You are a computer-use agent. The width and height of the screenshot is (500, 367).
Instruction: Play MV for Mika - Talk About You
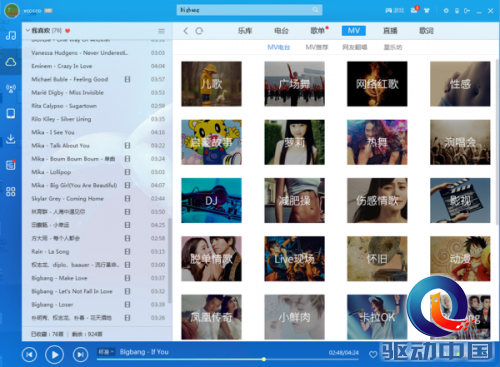(127, 145)
